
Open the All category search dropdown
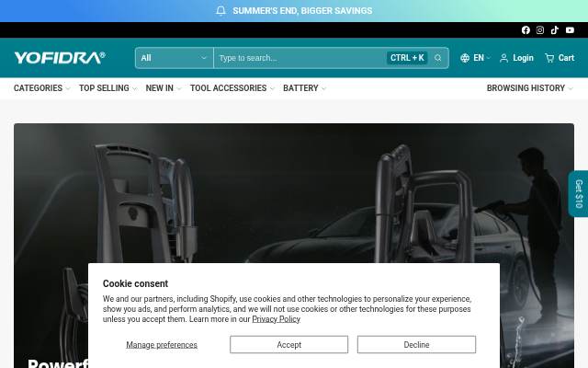tap(175, 58)
